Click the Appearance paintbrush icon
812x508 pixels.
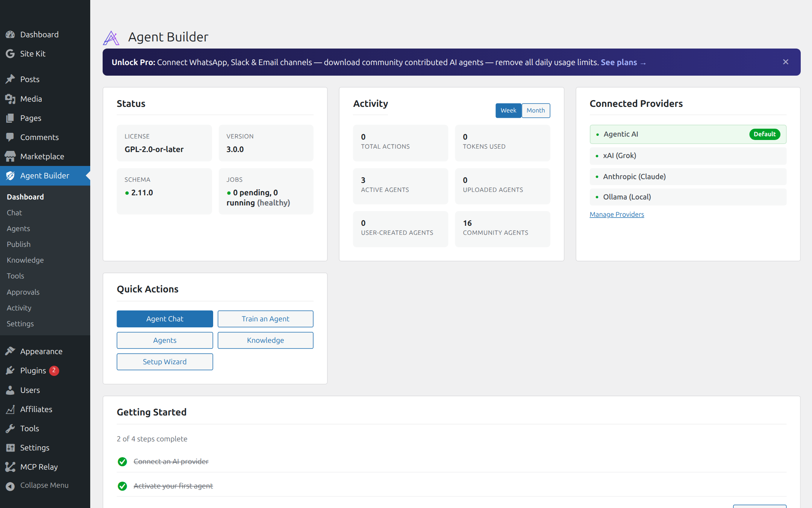click(10, 351)
